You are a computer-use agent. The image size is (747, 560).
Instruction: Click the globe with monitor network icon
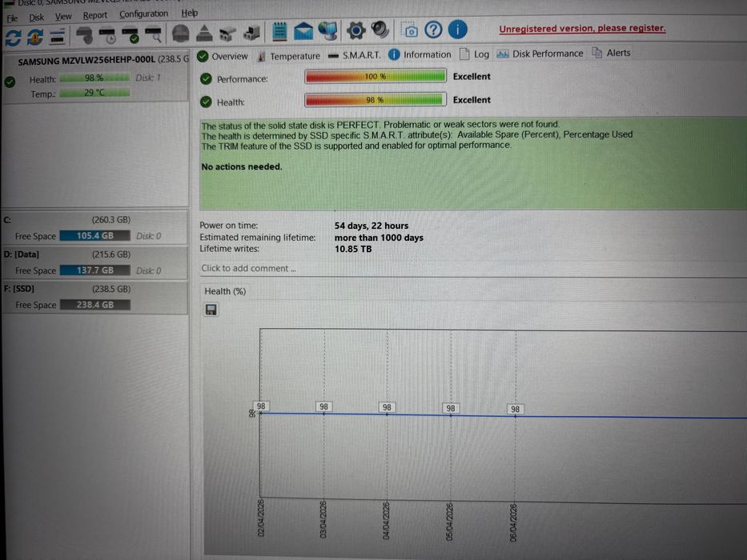click(x=328, y=31)
